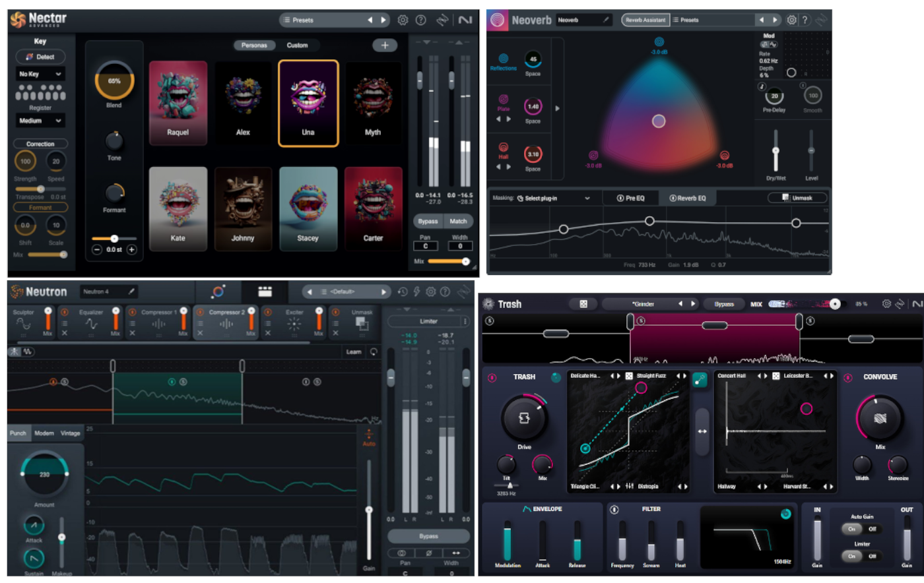This screenshot has height=583, width=924.
Task: Click Nectar Bypass button
Action: 428,222
